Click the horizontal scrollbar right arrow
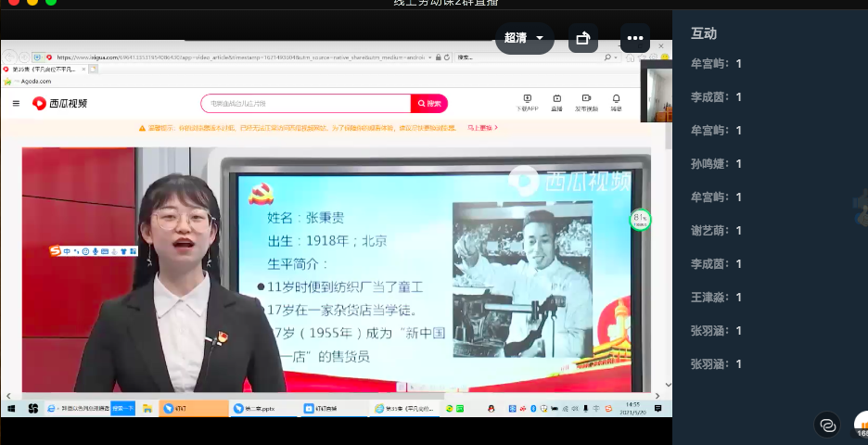The image size is (868, 445). point(657,396)
